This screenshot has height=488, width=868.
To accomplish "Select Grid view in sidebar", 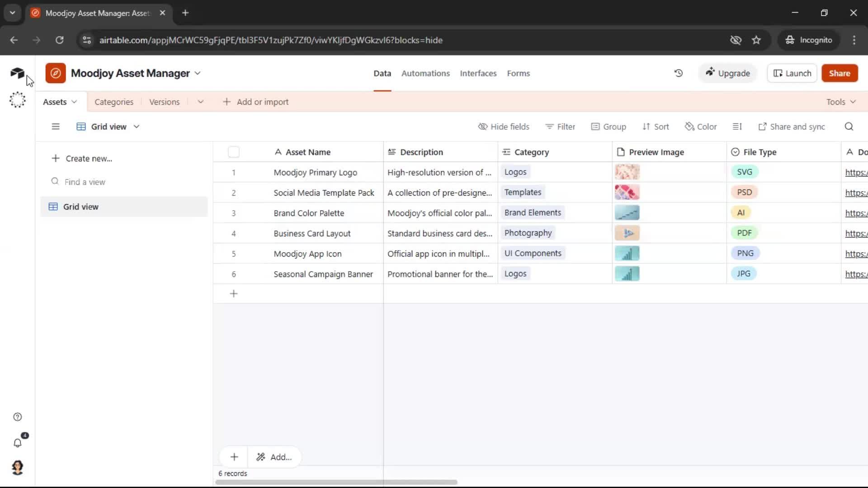I will point(124,206).
